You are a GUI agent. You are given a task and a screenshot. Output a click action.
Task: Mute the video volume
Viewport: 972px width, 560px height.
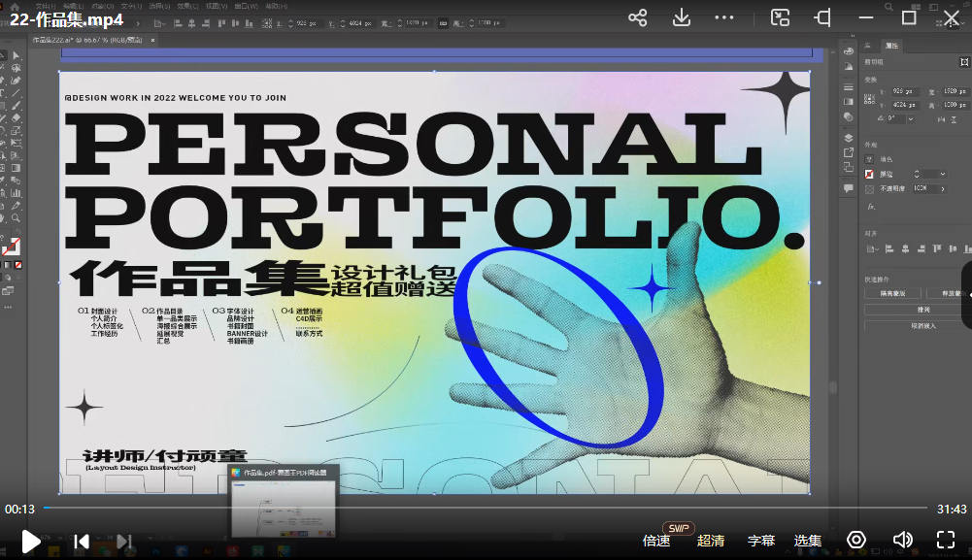tap(902, 540)
